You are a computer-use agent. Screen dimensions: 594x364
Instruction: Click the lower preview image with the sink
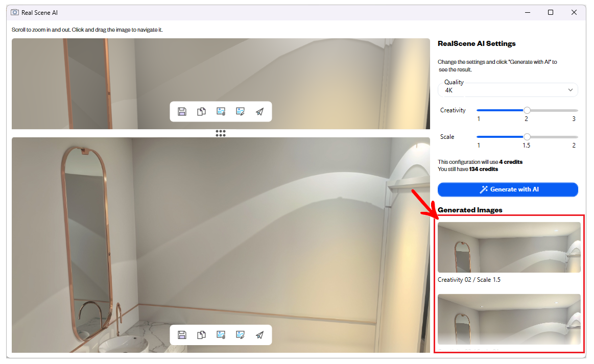pos(221,245)
